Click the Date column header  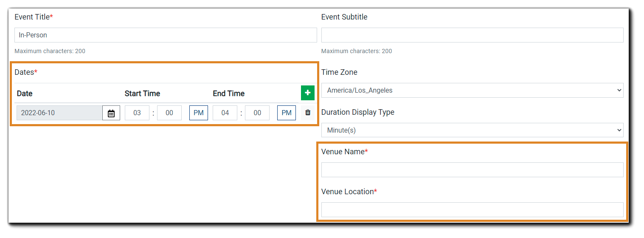[25, 93]
